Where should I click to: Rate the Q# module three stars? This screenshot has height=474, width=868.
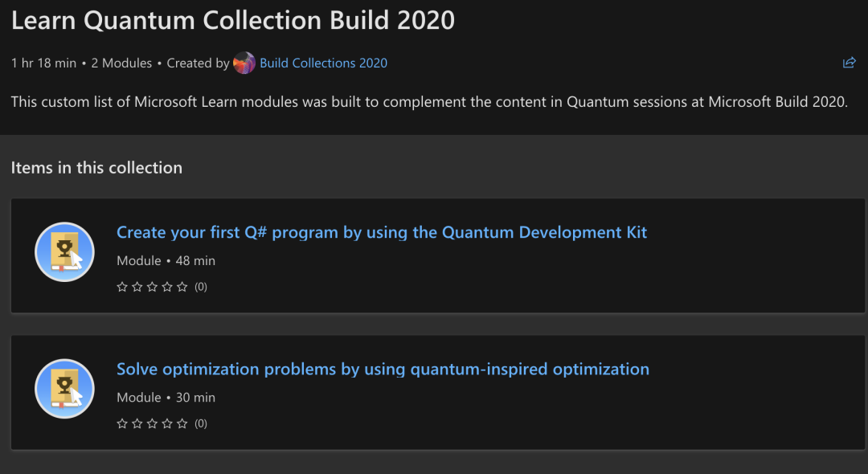coord(152,287)
